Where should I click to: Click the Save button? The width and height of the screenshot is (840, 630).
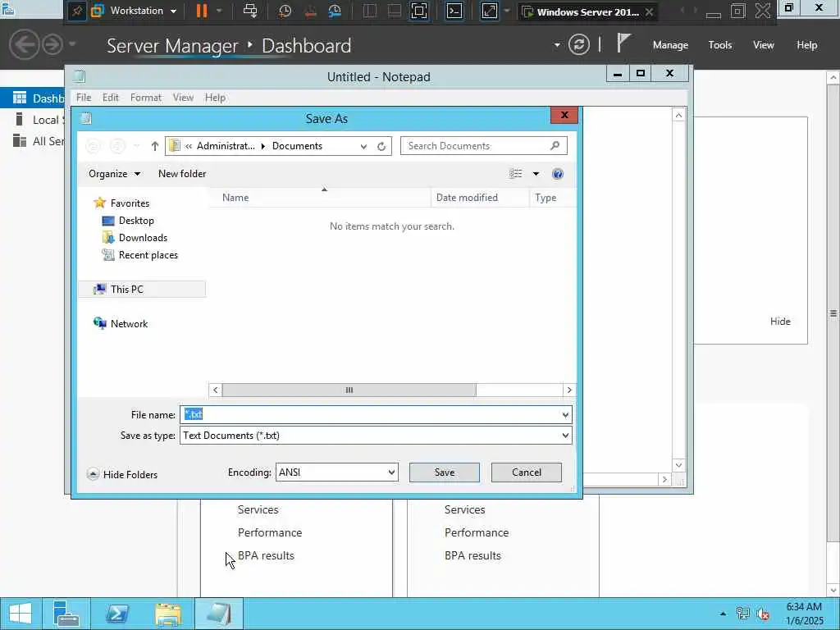445,472
